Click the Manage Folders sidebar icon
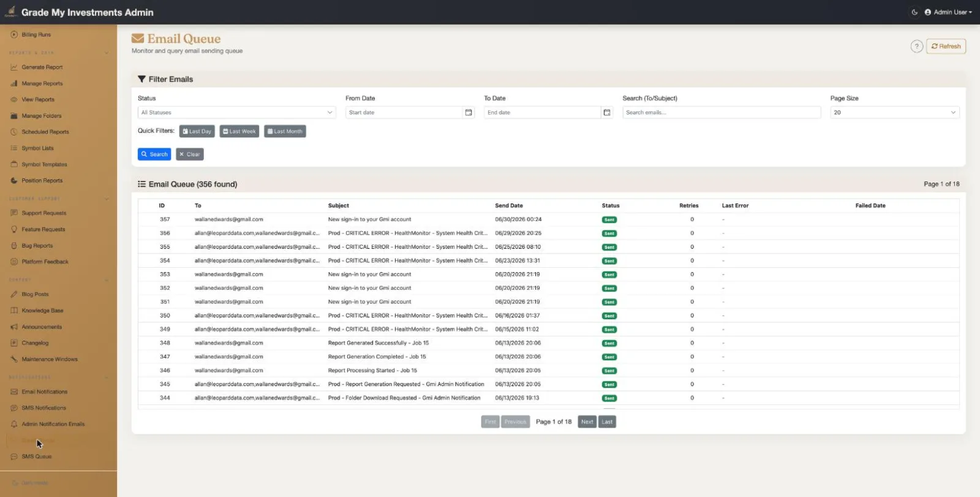Viewport: 980px width, 497px height. tap(14, 116)
